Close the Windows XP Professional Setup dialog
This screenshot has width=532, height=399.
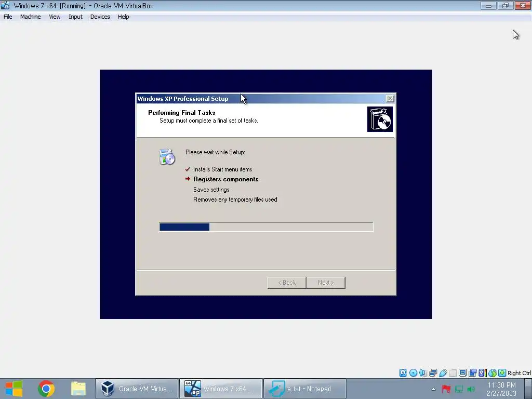[390, 98]
